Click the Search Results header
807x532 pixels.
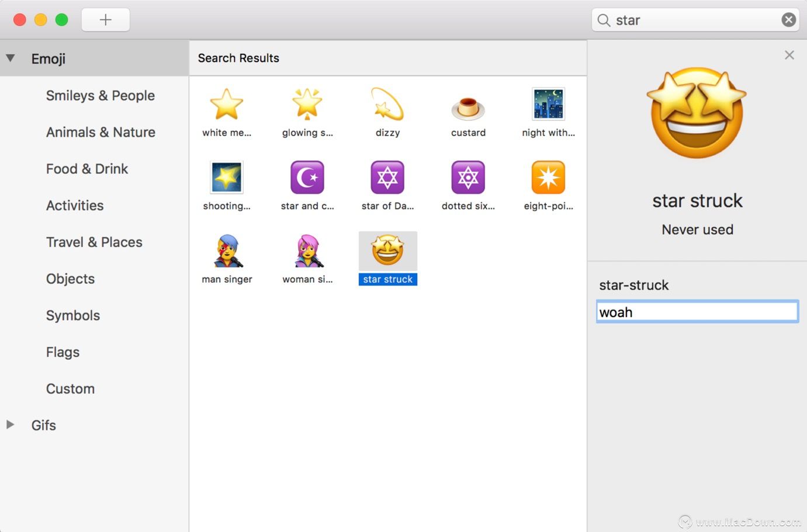238,58
